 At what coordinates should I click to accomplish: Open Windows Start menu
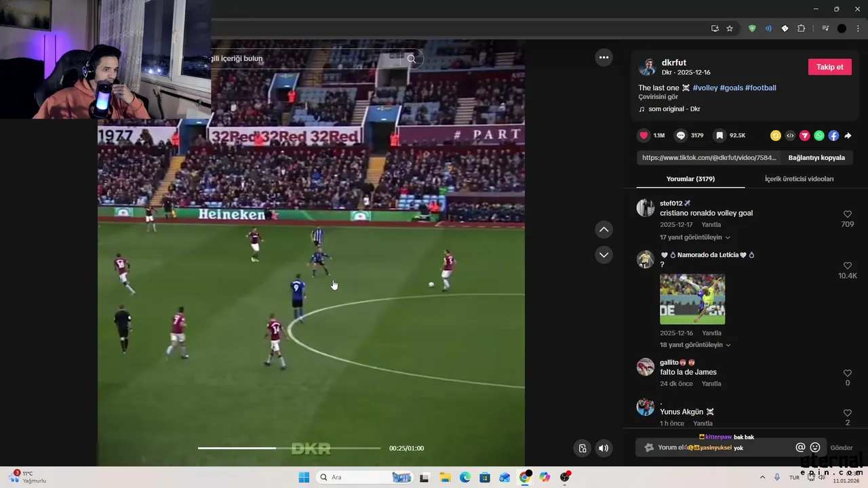[x=304, y=477]
